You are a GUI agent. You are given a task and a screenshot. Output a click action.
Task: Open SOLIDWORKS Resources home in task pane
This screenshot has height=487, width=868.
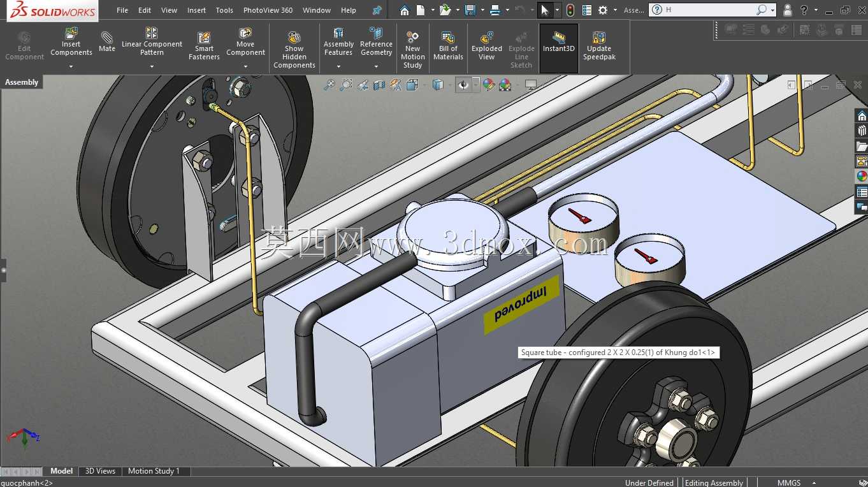coord(862,116)
